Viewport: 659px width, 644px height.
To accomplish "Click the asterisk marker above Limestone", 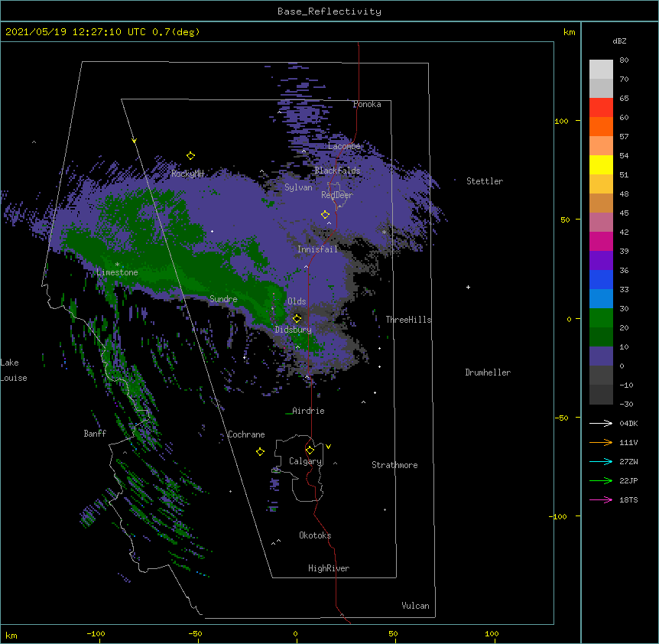I will click(x=117, y=265).
